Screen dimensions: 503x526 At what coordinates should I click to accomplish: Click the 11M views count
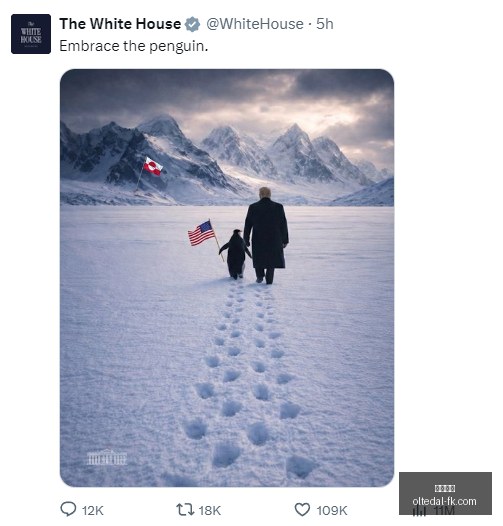[444, 511]
